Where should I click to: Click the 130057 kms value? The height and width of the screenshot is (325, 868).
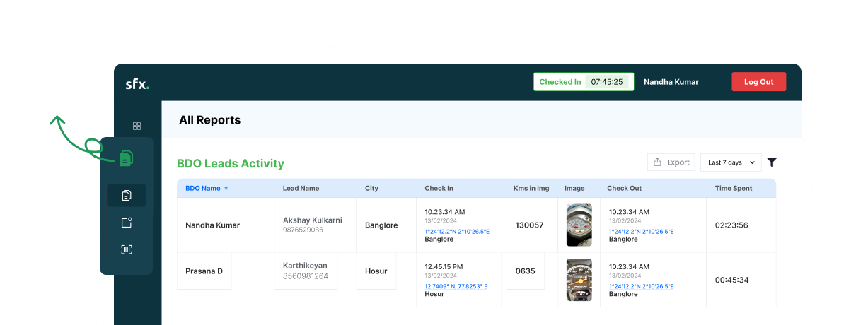point(529,225)
